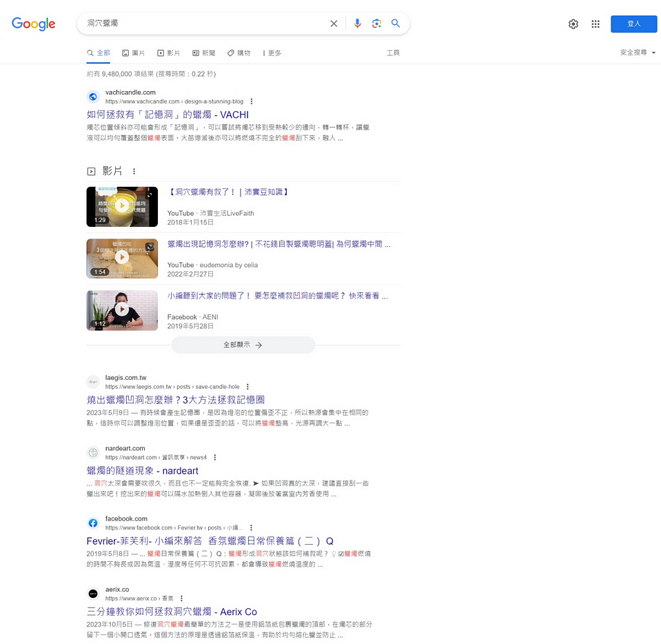
Task: Click the nardeart.com favicon
Action: (x=93, y=452)
